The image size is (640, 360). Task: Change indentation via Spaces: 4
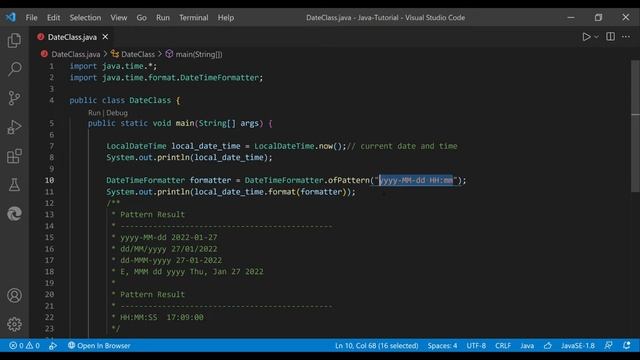point(442,345)
